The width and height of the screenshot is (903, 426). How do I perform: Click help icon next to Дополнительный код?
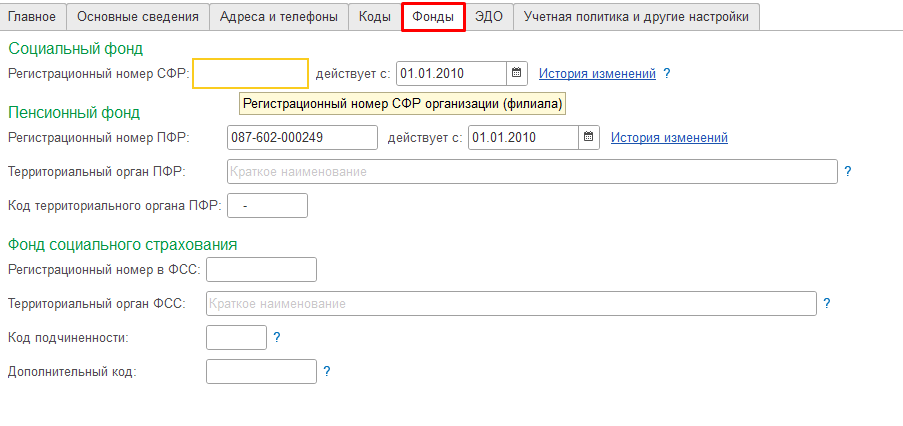coord(327,371)
